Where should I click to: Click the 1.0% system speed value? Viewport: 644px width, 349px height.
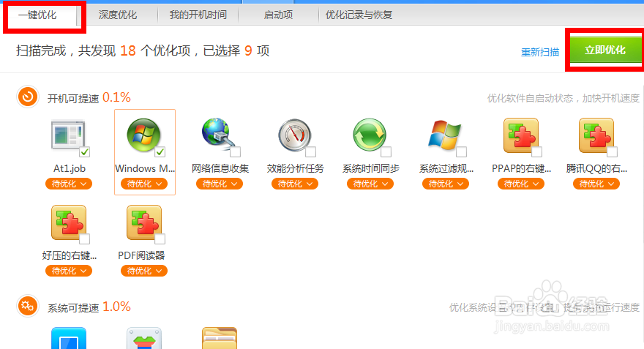pos(116,307)
